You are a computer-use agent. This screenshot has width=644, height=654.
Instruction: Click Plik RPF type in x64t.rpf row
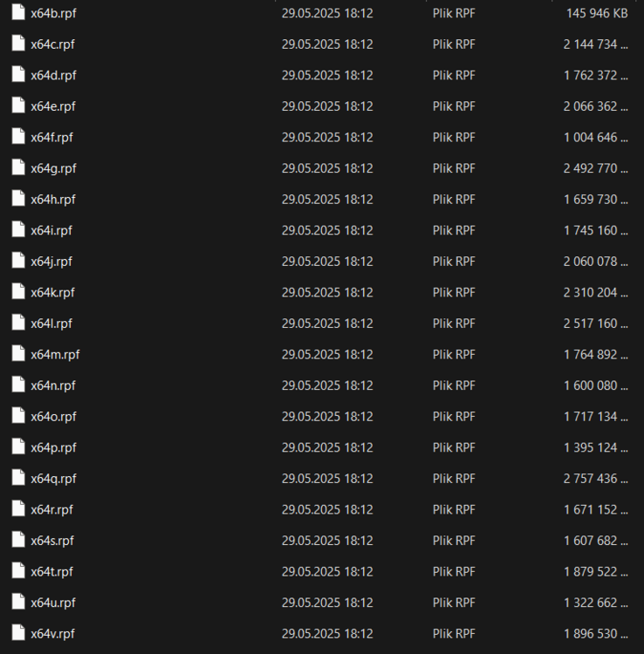pyautogui.click(x=454, y=571)
